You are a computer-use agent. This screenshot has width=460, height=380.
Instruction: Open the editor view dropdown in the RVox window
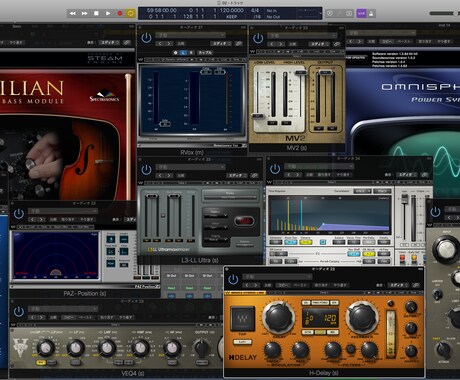tap(222, 44)
